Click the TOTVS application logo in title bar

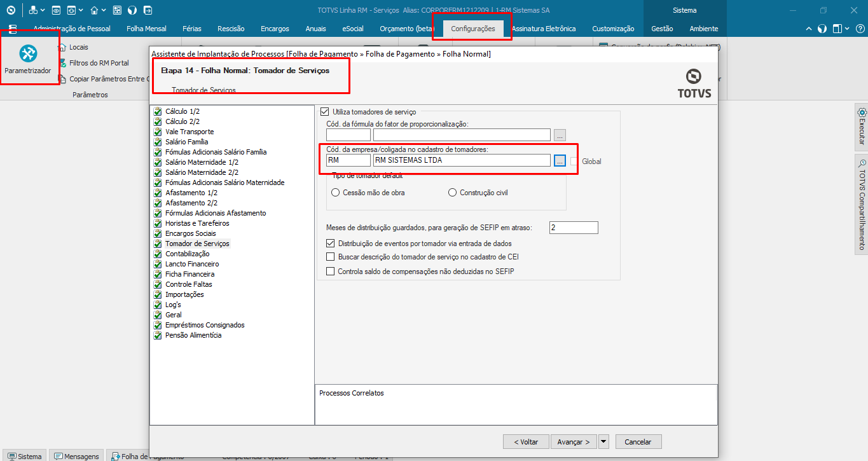click(11, 10)
